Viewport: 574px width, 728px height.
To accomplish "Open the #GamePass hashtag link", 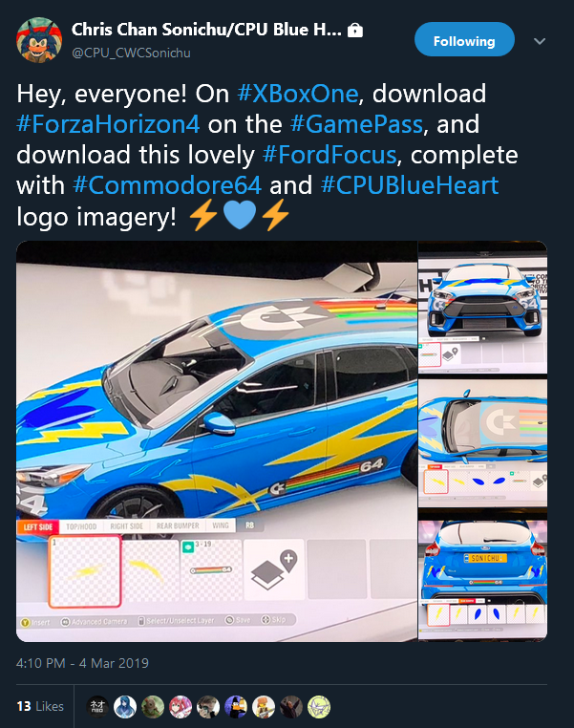I will (x=356, y=124).
